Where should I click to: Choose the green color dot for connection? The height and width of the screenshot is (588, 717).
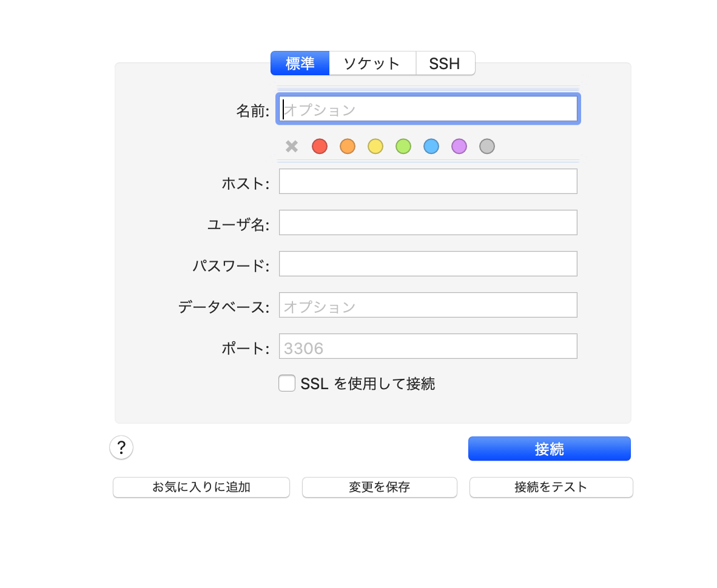click(x=403, y=146)
